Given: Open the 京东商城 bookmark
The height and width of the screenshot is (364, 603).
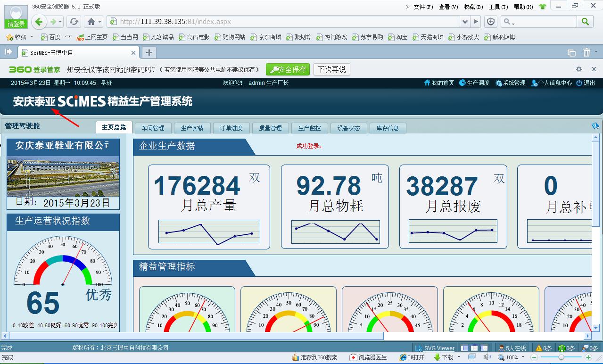Looking at the screenshot, I should click(x=266, y=37).
